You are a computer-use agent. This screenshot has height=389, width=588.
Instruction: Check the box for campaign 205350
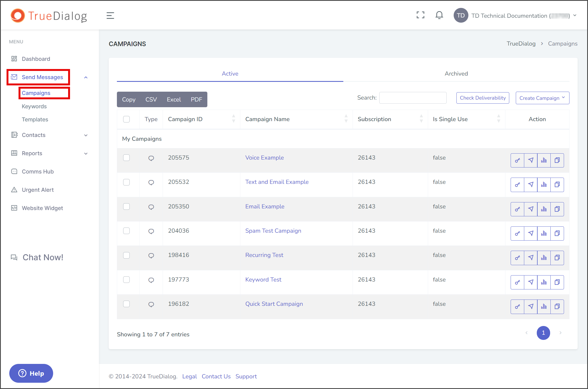[126, 207]
